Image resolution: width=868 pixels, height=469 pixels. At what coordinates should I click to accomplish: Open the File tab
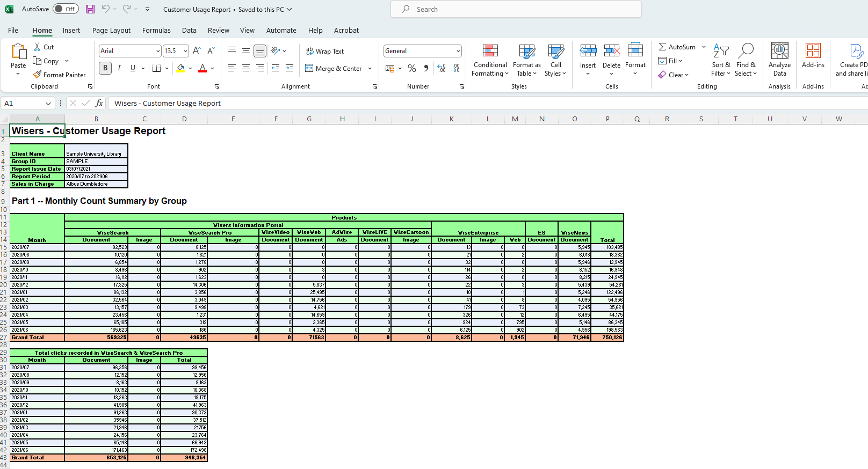[13, 31]
